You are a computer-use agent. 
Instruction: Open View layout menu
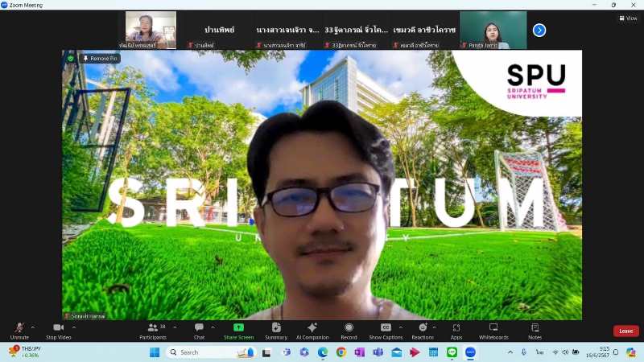pos(628,18)
